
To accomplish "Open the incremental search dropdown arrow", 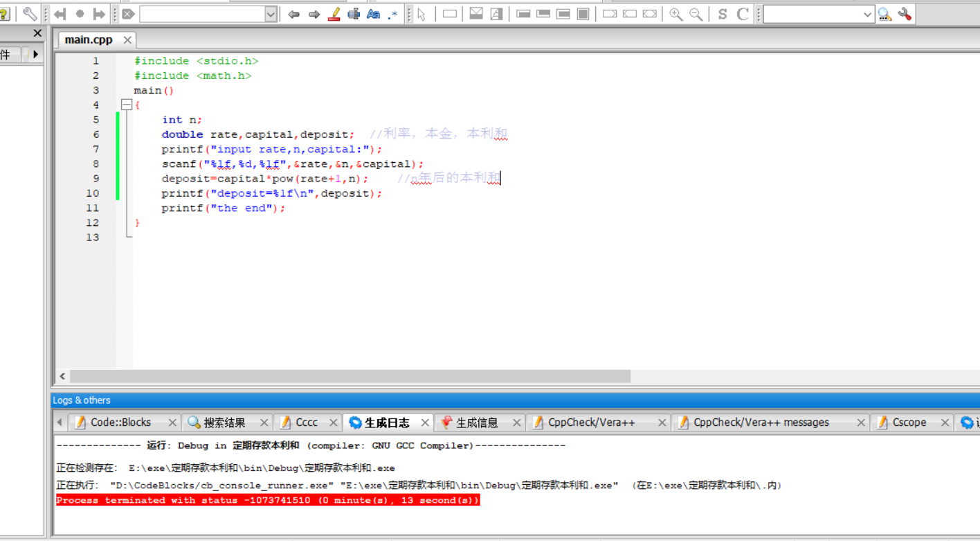I will click(271, 14).
